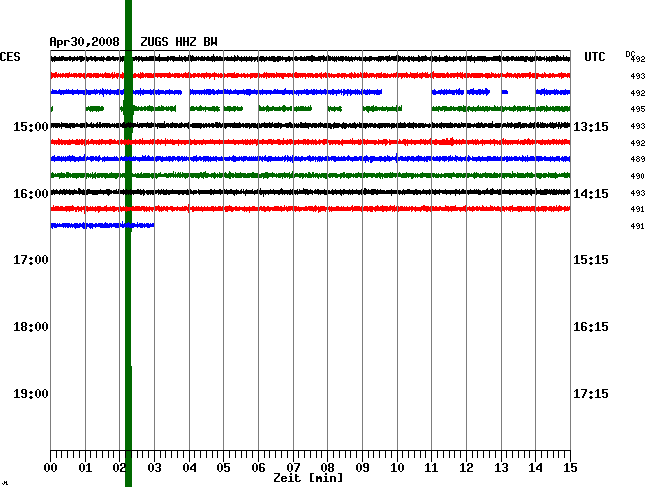650x494 pixels.
Task: Select minute tick label 15
Action: (570, 468)
